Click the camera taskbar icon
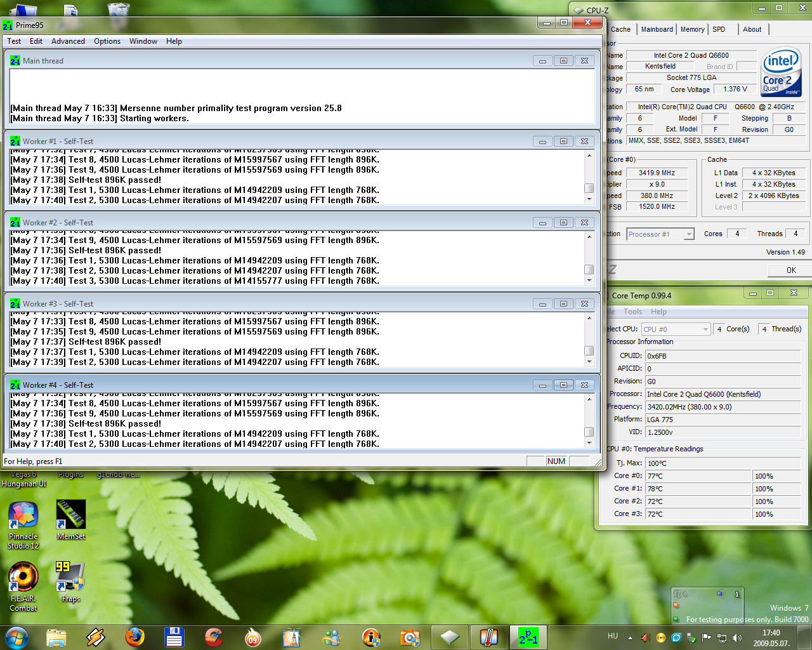 pyautogui.click(x=410, y=637)
